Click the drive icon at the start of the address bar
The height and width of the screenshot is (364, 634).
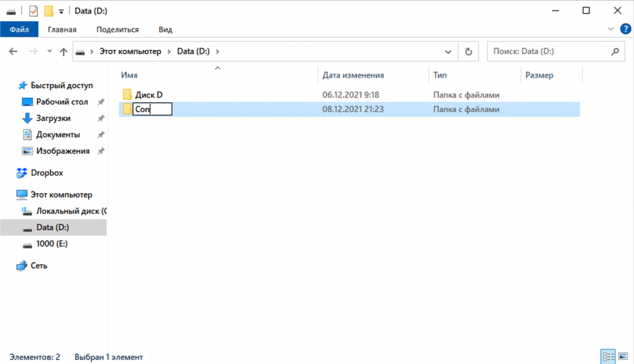(x=80, y=51)
